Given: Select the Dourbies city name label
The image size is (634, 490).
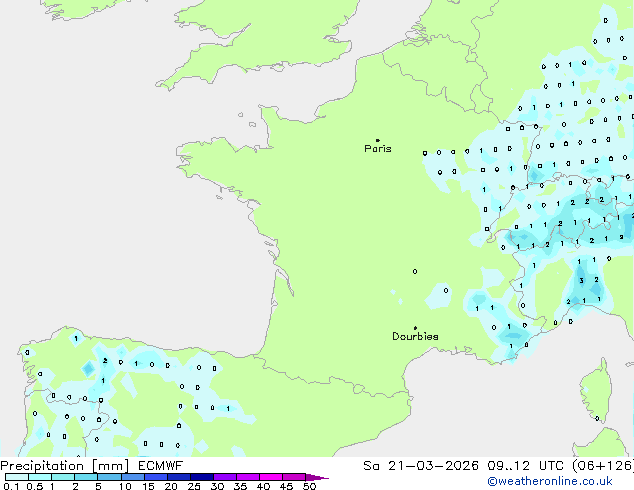Looking at the screenshot, I should click(x=415, y=337).
